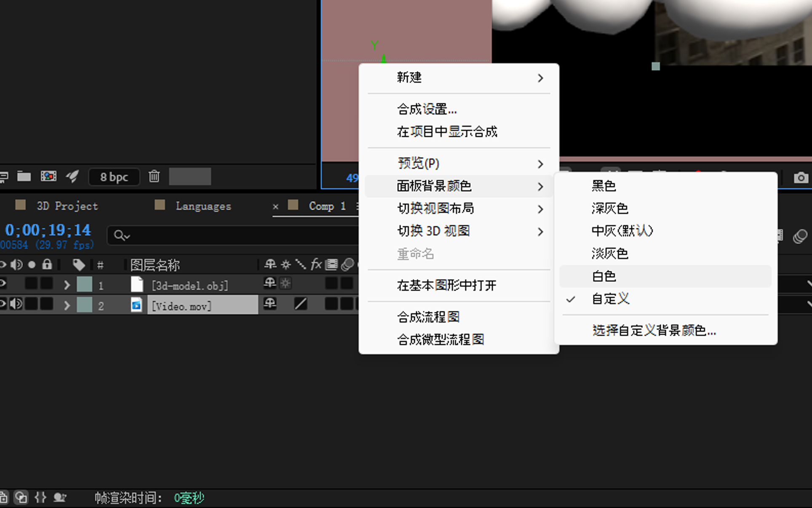The width and height of the screenshot is (812, 508).
Task: Click the solo dot column header
Action: pos(32,265)
